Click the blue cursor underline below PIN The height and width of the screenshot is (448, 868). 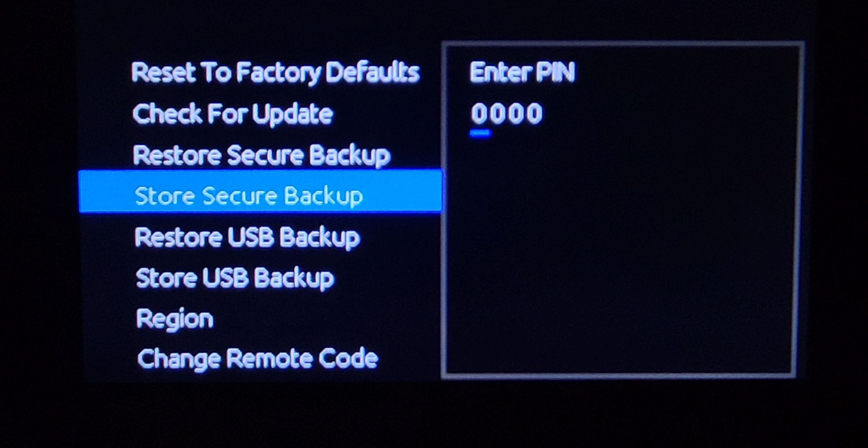tap(480, 133)
